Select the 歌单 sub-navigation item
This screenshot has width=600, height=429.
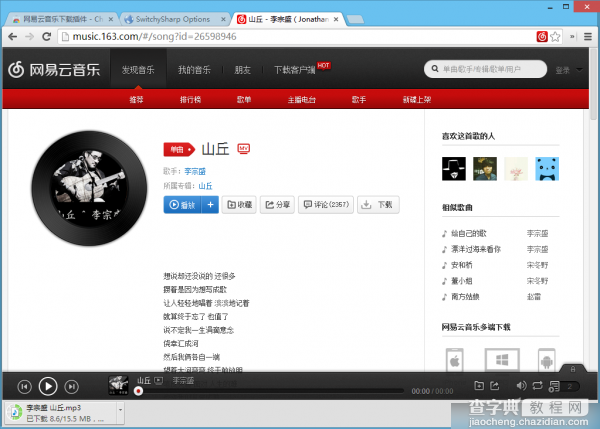point(244,100)
